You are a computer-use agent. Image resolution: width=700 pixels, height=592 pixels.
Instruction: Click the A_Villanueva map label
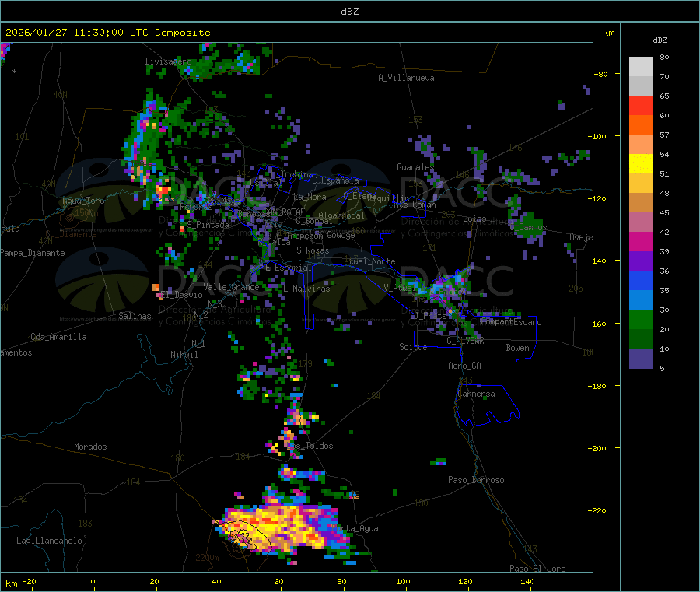[x=406, y=78]
